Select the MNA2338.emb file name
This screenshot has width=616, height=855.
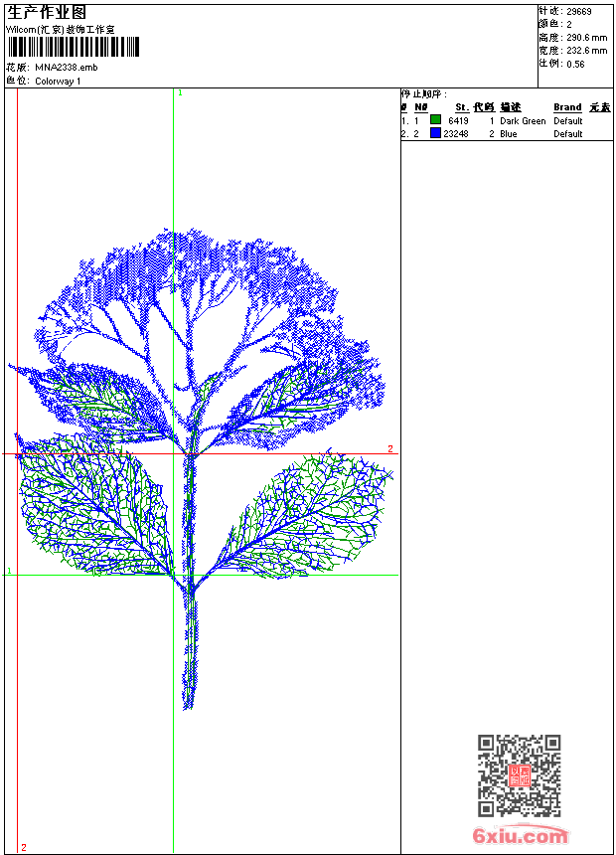67,68
